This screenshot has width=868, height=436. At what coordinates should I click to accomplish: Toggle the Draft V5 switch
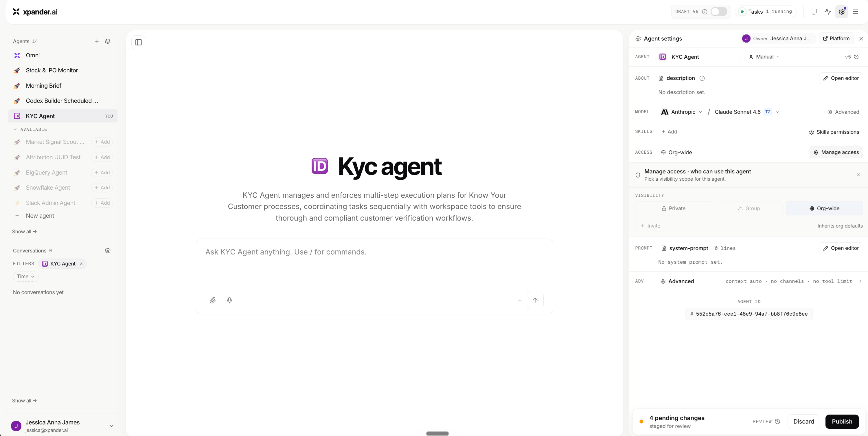(x=719, y=12)
